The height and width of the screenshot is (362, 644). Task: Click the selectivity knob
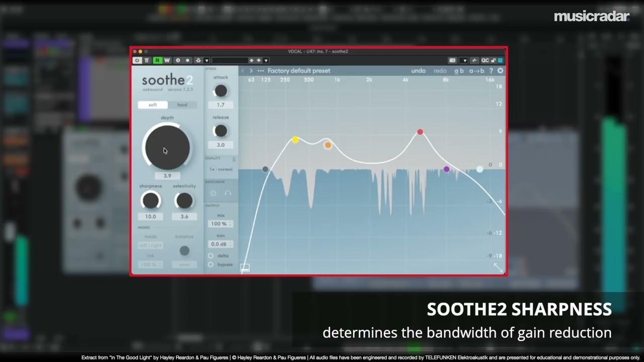[184, 201]
